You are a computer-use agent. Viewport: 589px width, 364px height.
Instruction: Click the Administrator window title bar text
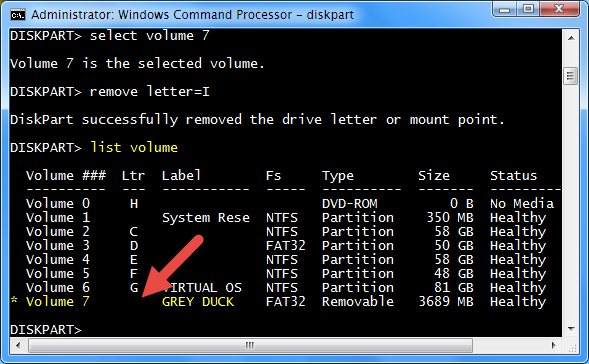coord(192,15)
